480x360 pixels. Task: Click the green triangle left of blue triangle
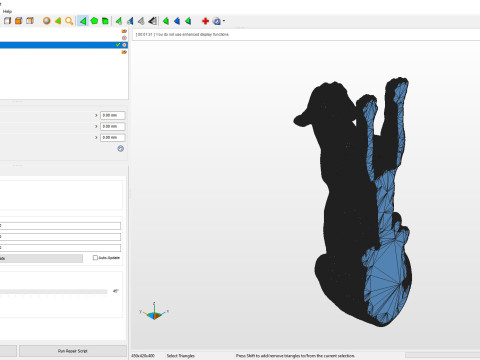(x=166, y=21)
